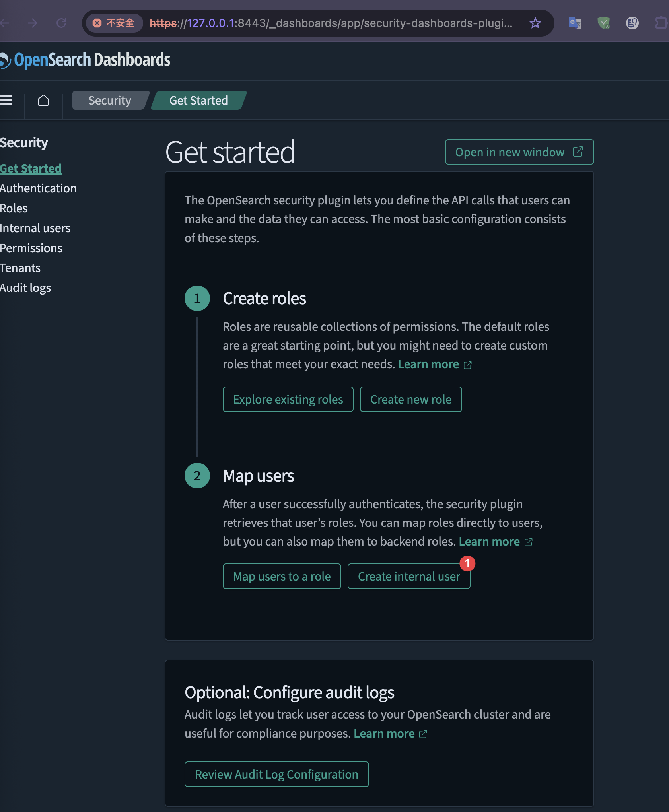Go to the home icon
This screenshot has height=812, width=669.
coord(43,100)
